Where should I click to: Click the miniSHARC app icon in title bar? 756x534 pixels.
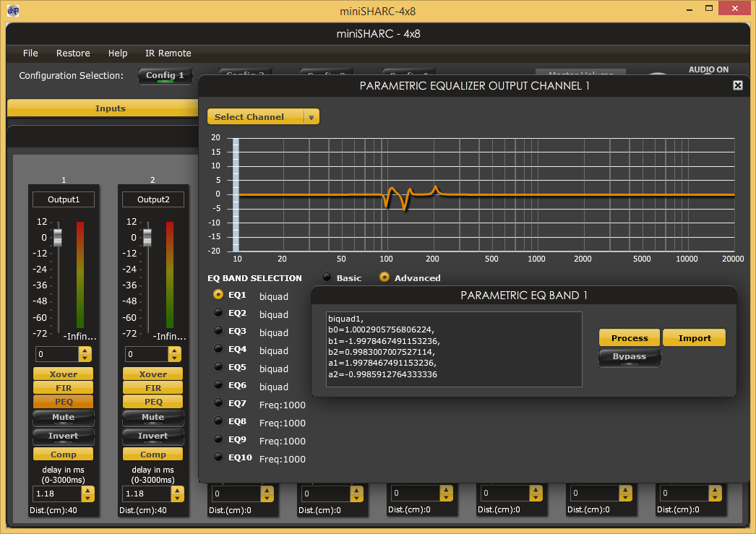coord(13,10)
